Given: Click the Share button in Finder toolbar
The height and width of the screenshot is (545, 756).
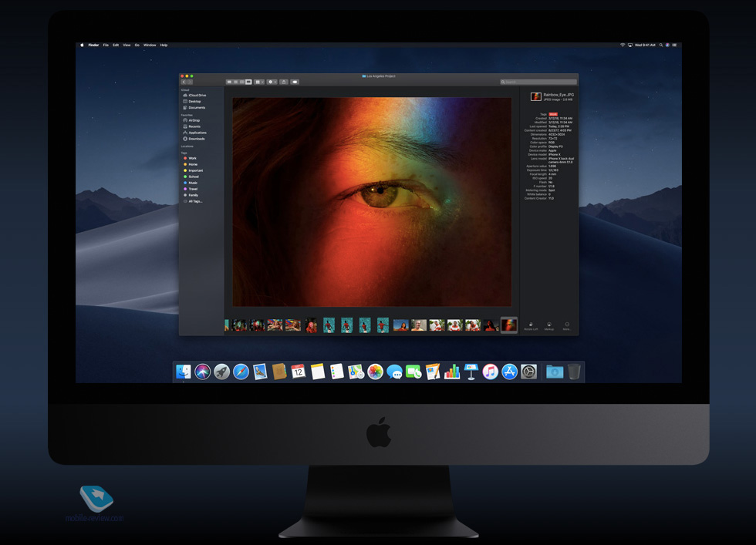Looking at the screenshot, I should tap(284, 82).
